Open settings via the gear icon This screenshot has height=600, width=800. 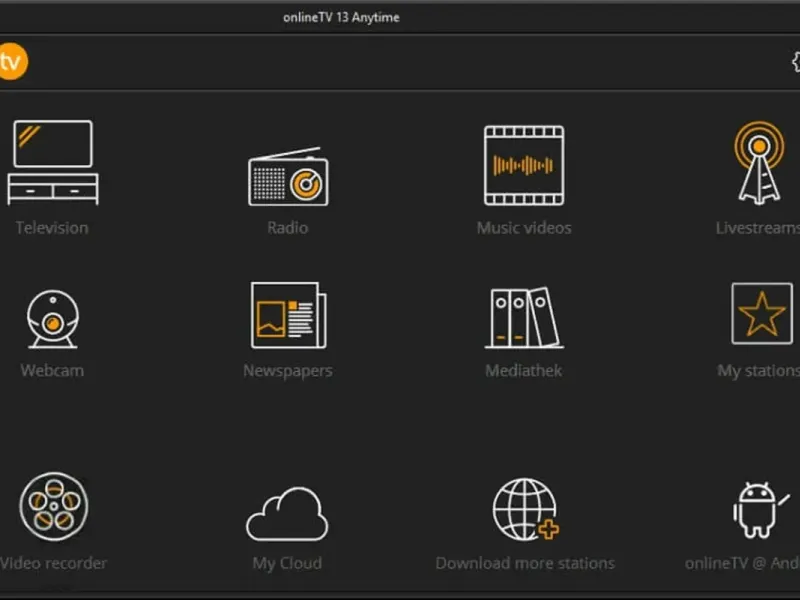pyautogui.click(x=795, y=62)
